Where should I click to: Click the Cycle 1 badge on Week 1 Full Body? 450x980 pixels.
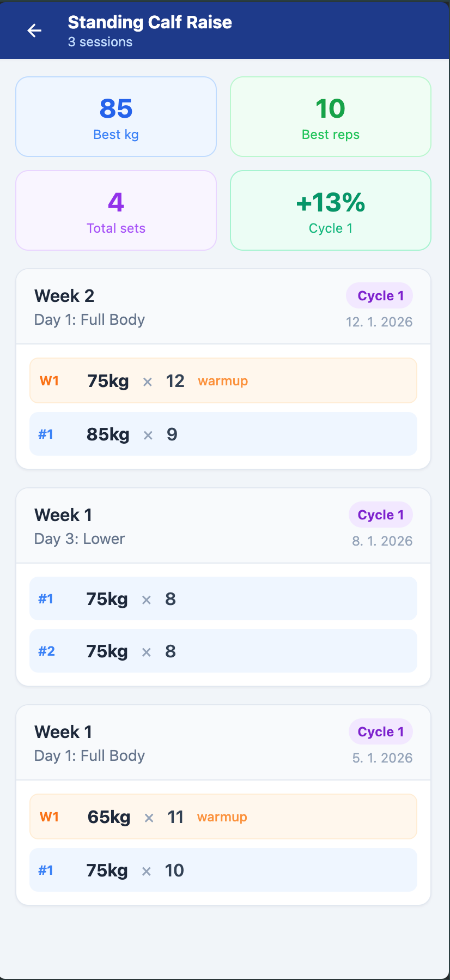point(380,731)
